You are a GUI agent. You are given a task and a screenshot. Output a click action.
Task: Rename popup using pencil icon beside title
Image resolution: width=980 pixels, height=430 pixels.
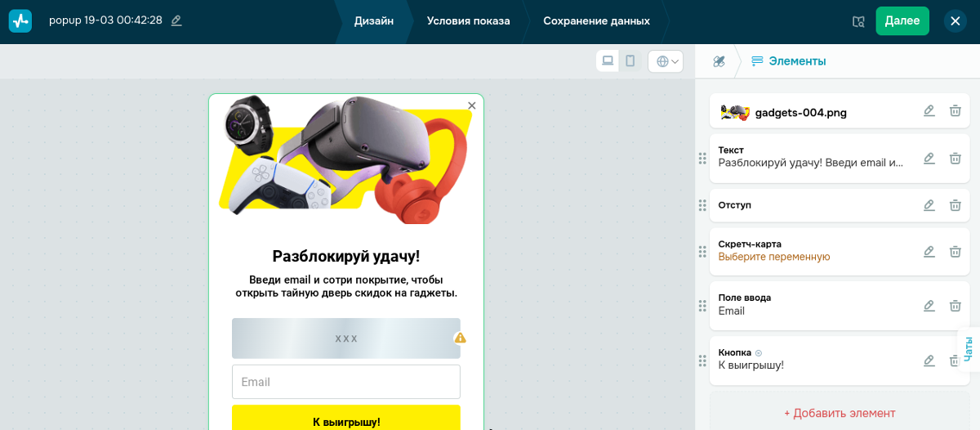(x=176, y=20)
